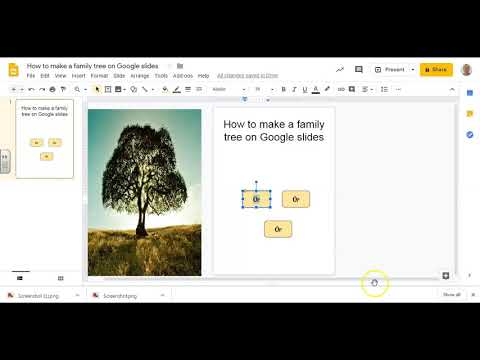Image resolution: width=480 pixels, height=360 pixels.
Task: Open the new slide layout dropdown arrow
Action: (x=22, y=89)
